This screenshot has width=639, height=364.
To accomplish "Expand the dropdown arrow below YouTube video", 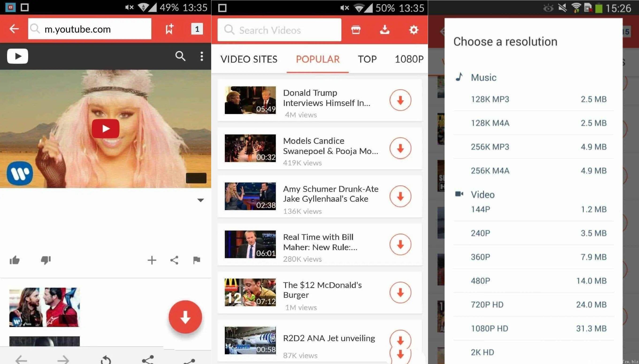I will coord(200,199).
